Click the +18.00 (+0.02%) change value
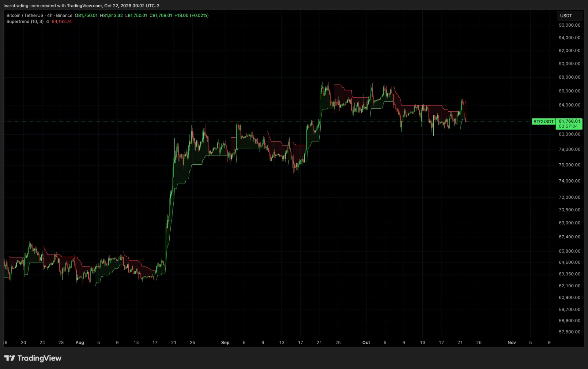Image resolution: width=588 pixels, height=369 pixels. [191, 15]
